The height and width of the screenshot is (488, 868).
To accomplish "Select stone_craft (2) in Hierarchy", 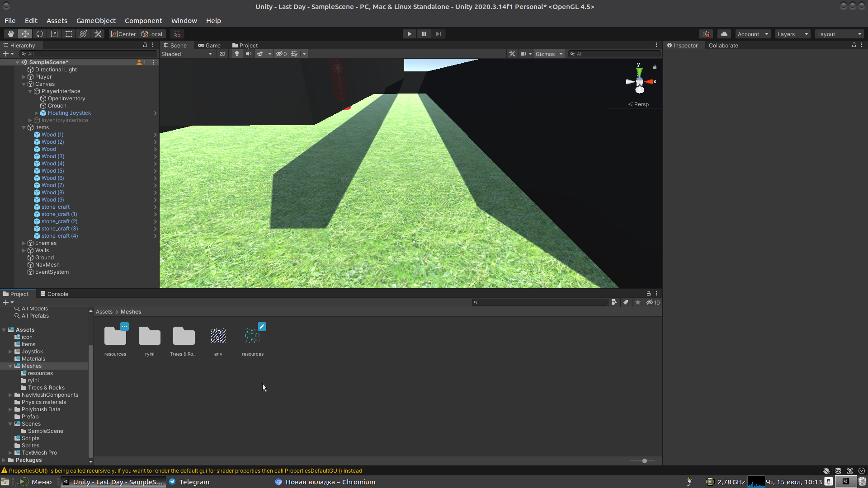I will 59,221.
